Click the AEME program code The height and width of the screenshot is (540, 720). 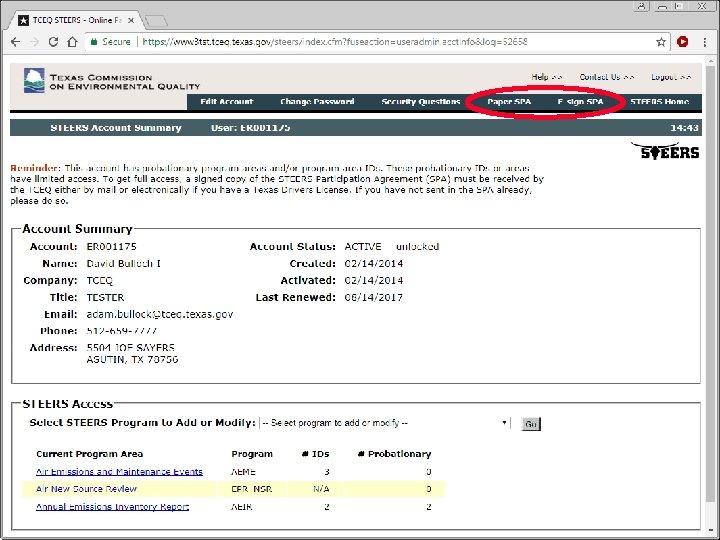pos(243,472)
